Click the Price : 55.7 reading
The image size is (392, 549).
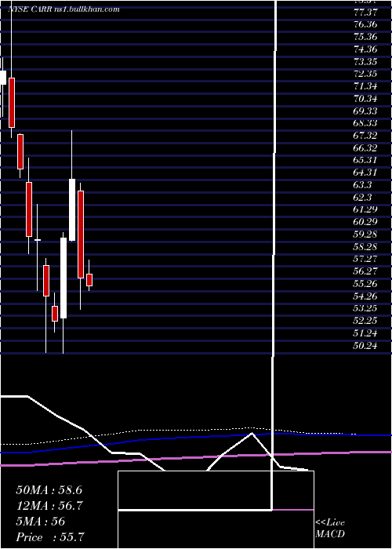pyautogui.click(x=50, y=537)
